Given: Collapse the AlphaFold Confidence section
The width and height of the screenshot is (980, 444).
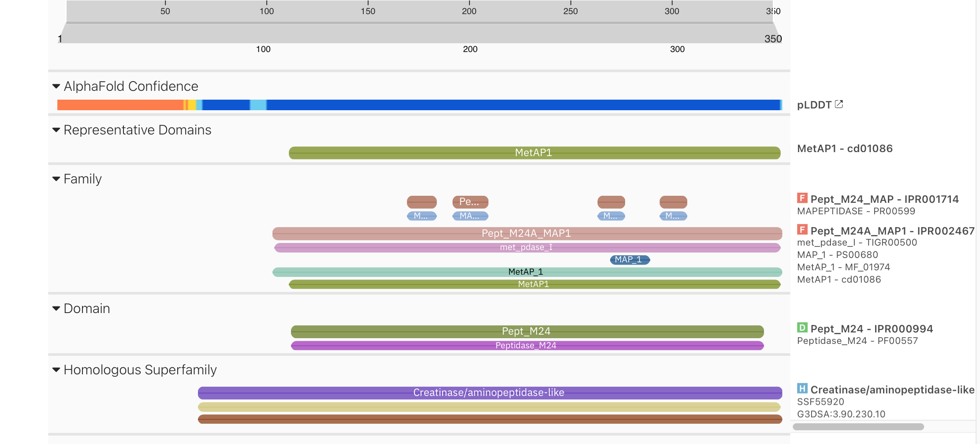Looking at the screenshot, I should tap(56, 86).
